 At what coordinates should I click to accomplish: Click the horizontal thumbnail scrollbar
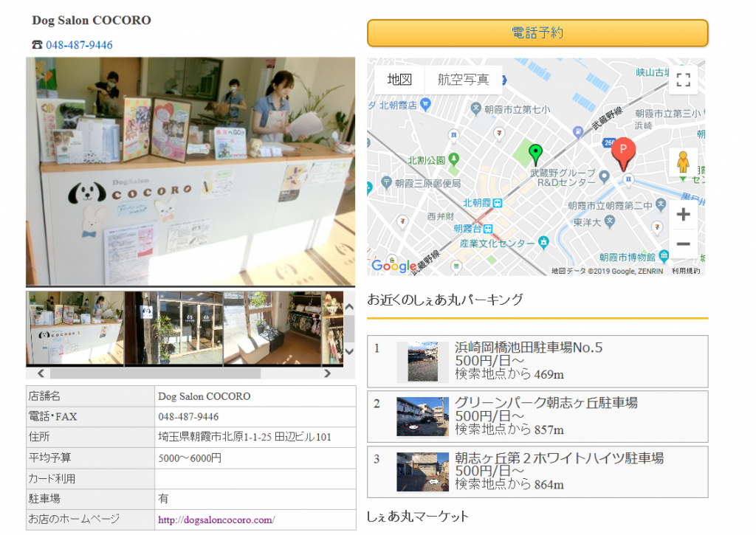point(155,373)
